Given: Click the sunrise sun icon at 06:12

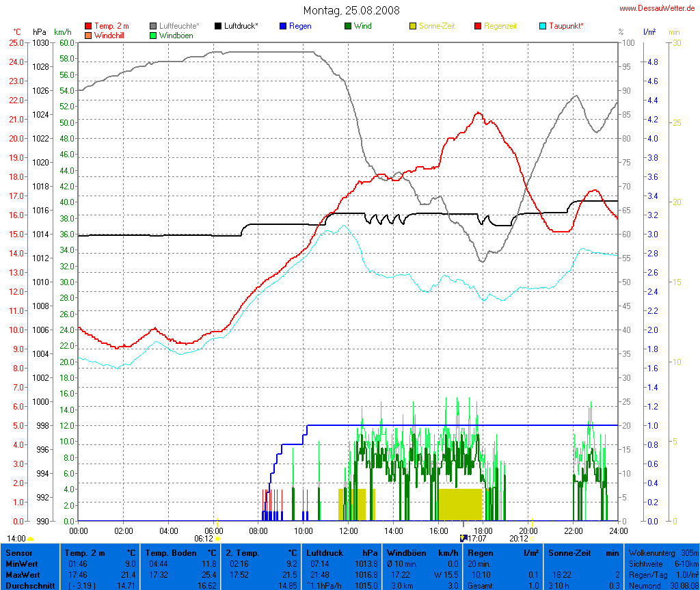Looking at the screenshot, I should pyautogui.click(x=217, y=539).
